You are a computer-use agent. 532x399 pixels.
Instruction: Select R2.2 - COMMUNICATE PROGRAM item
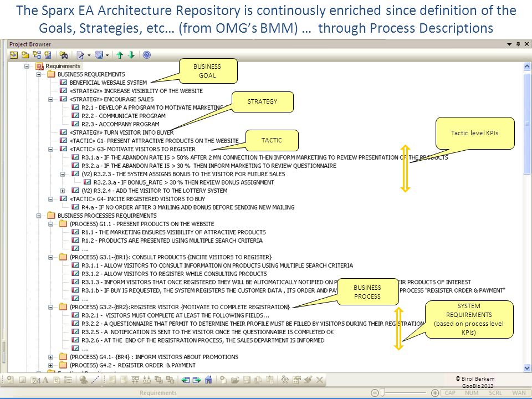(x=124, y=116)
